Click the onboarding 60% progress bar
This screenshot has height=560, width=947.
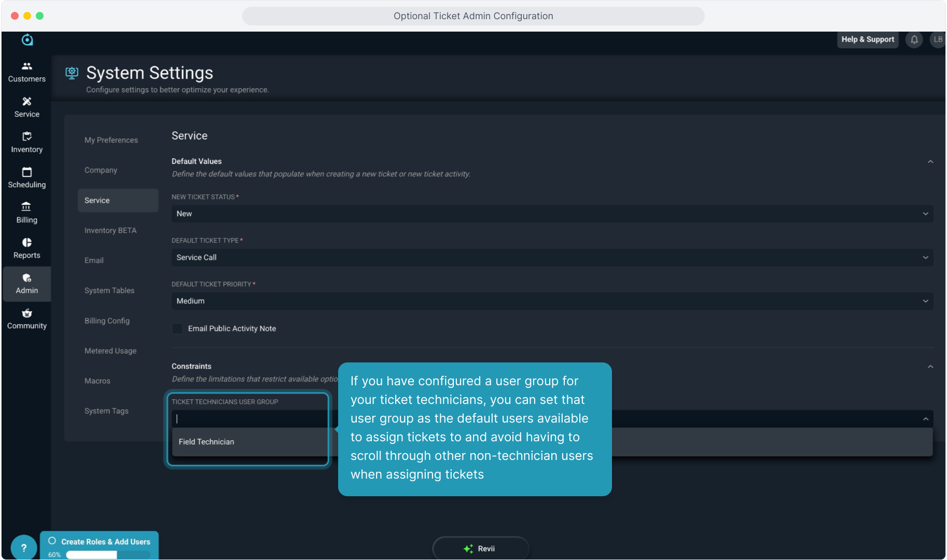coord(108,555)
